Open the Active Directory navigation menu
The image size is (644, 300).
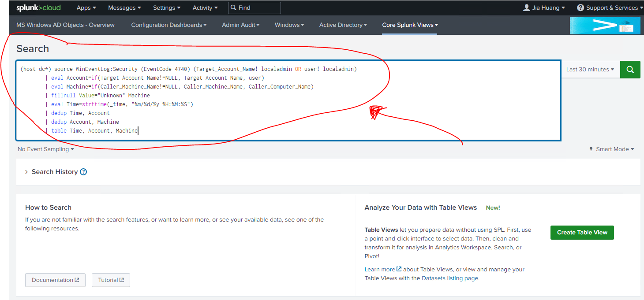point(343,25)
